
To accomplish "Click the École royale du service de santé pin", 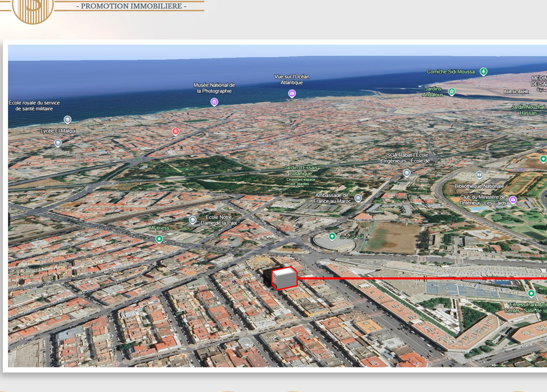I will (x=67, y=119).
